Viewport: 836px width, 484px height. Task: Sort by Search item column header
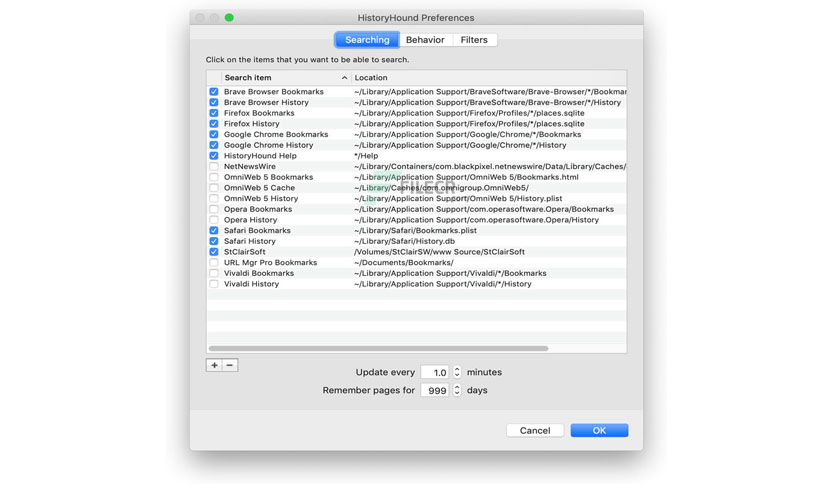(286, 78)
